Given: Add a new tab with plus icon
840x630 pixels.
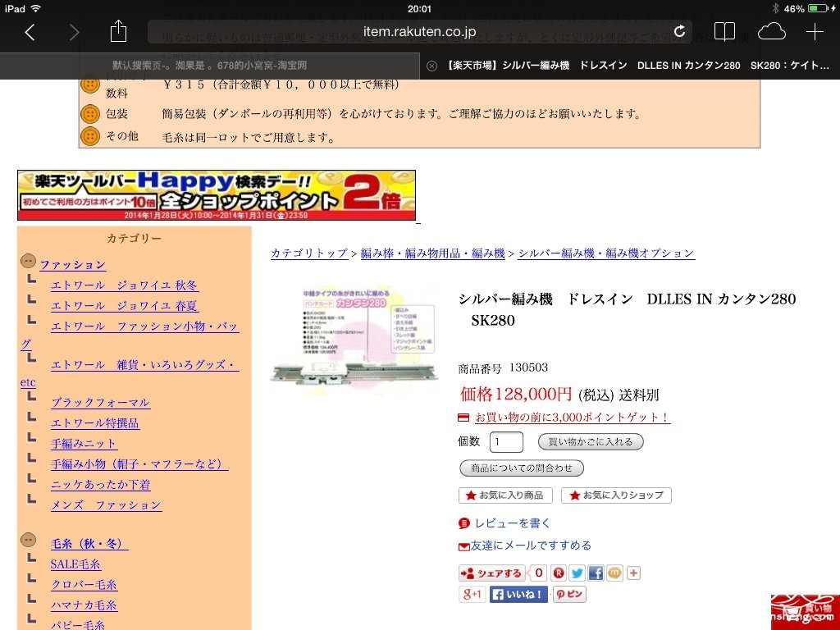Looking at the screenshot, I should coord(815,32).
